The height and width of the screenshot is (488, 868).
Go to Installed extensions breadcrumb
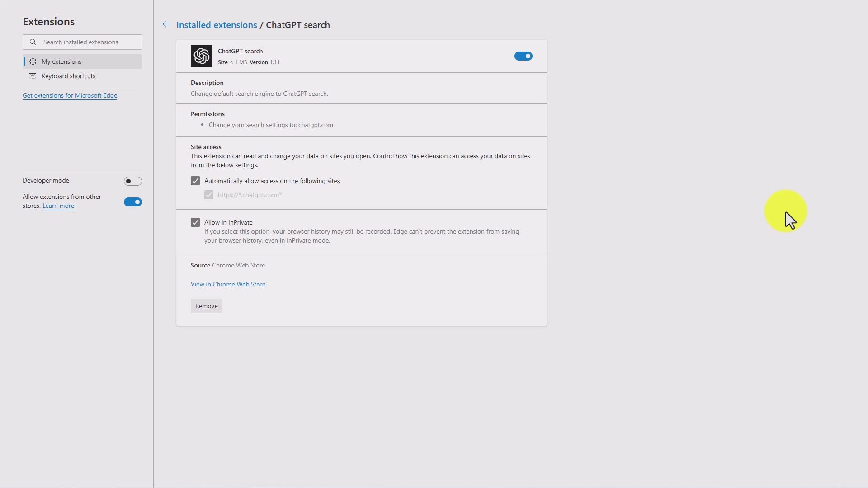pyautogui.click(x=216, y=25)
